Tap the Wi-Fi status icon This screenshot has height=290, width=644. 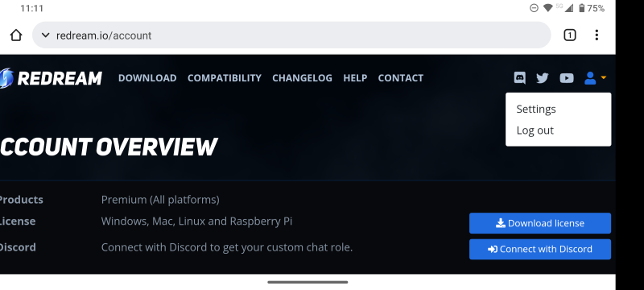click(547, 8)
